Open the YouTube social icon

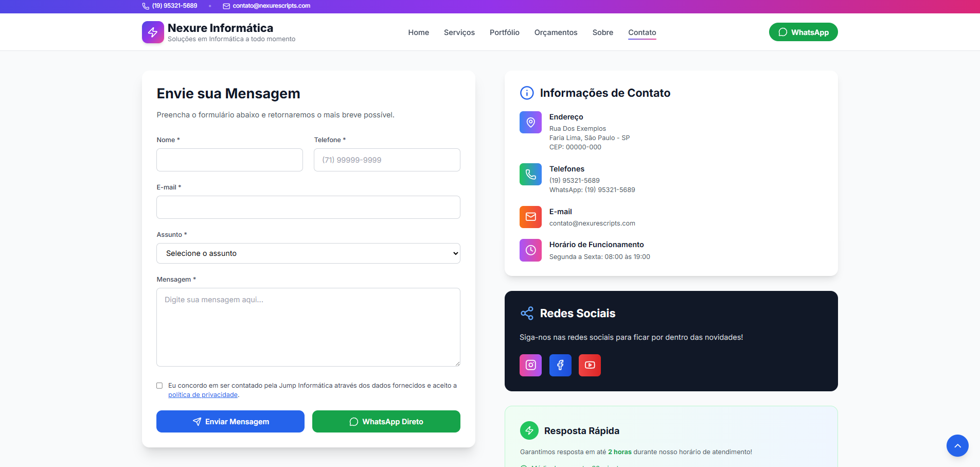coord(590,365)
